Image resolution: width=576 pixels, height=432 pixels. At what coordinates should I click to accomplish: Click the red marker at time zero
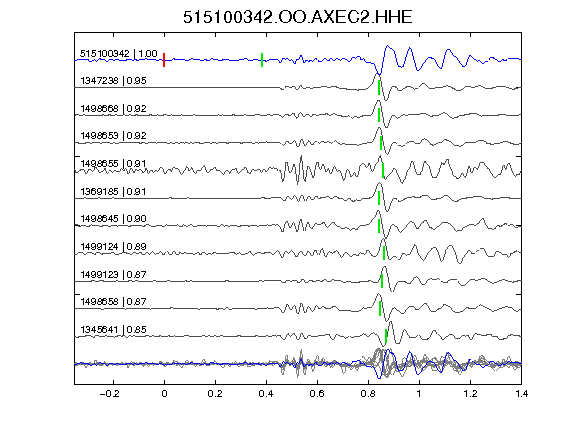164,60
